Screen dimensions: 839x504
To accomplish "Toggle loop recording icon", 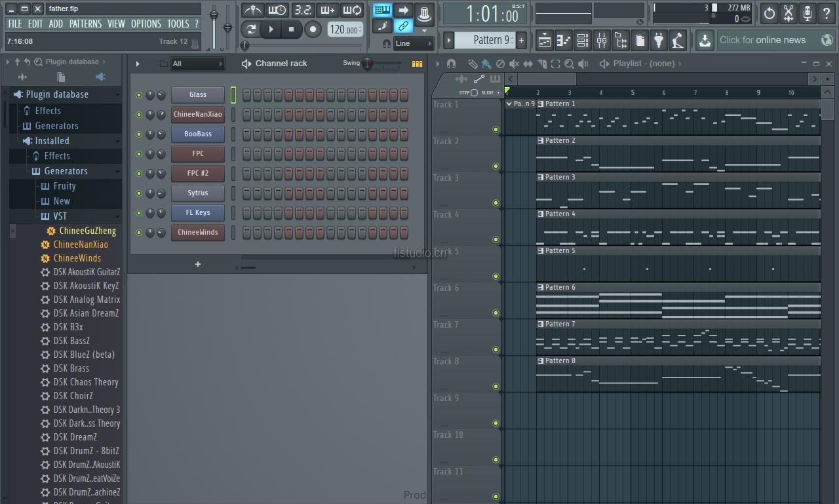I will (x=352, y=10).
